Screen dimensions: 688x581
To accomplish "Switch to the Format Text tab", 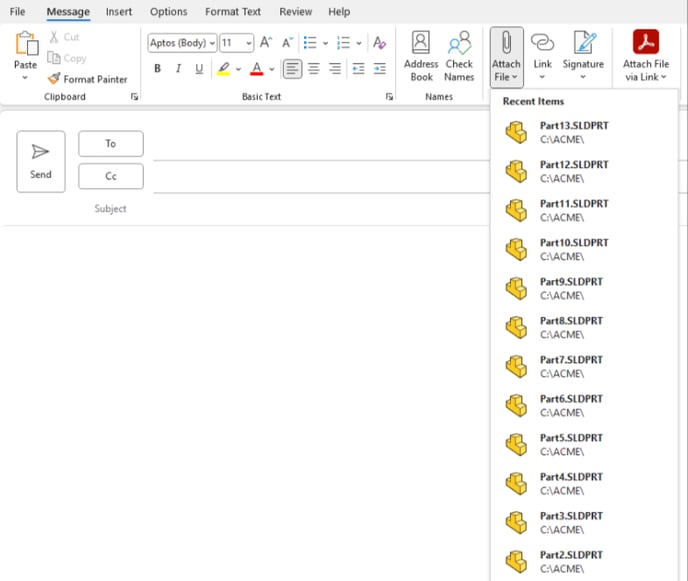I will coord(233,12).
